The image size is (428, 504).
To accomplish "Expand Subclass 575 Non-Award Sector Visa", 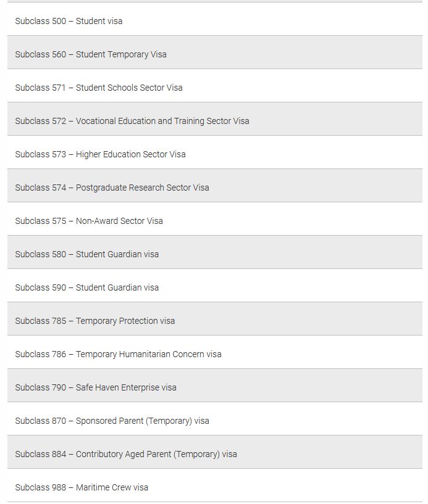I will tap(215, 219).
